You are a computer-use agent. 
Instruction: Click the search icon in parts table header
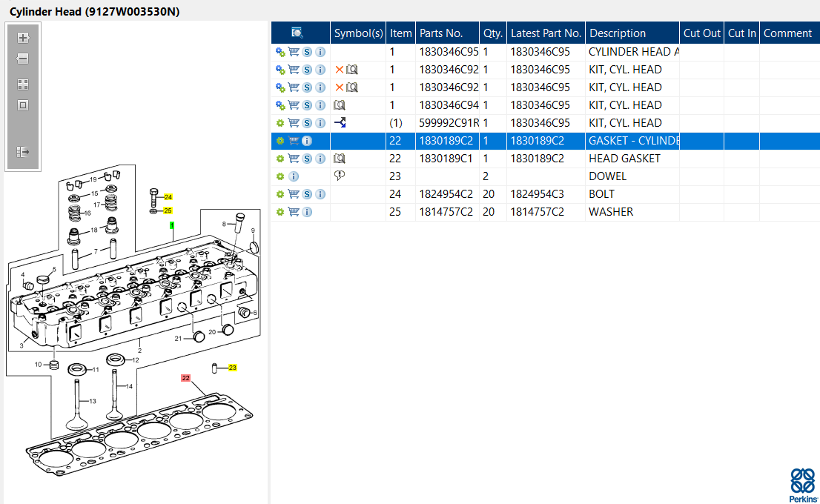(x=297, y=33)
